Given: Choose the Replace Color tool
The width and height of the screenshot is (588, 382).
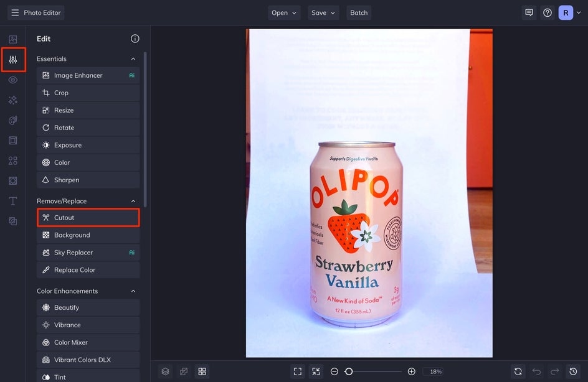Looking at the screenshot, I should 88,270.
